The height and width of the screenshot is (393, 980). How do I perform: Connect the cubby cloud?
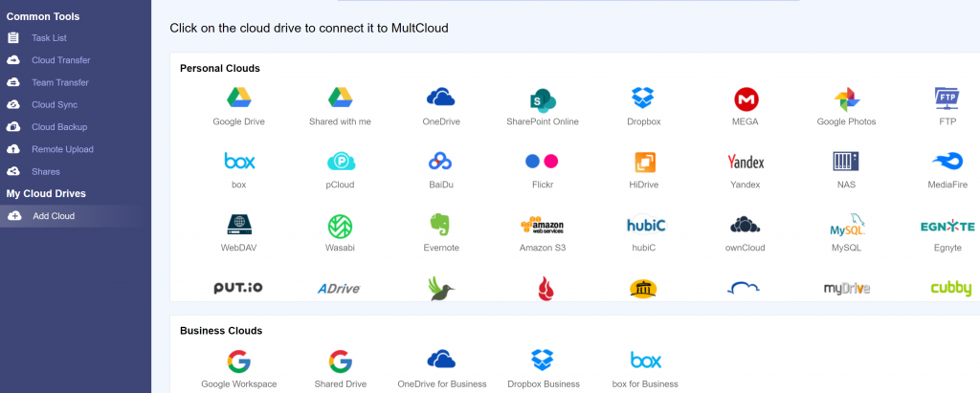tap(950, 288)
